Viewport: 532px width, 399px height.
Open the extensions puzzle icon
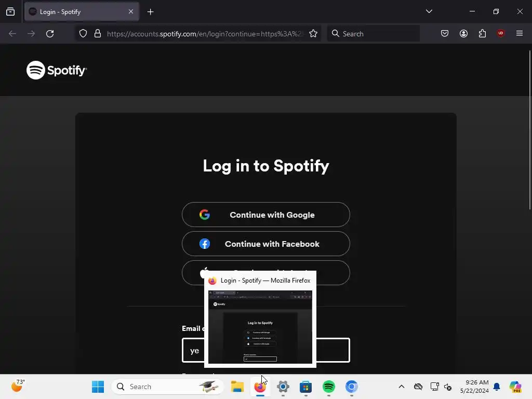pyautogui.click(x=482, y=33)
